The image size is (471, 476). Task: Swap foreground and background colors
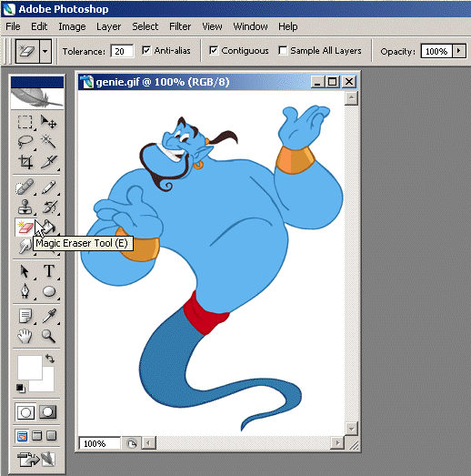[x=50, y=359]
